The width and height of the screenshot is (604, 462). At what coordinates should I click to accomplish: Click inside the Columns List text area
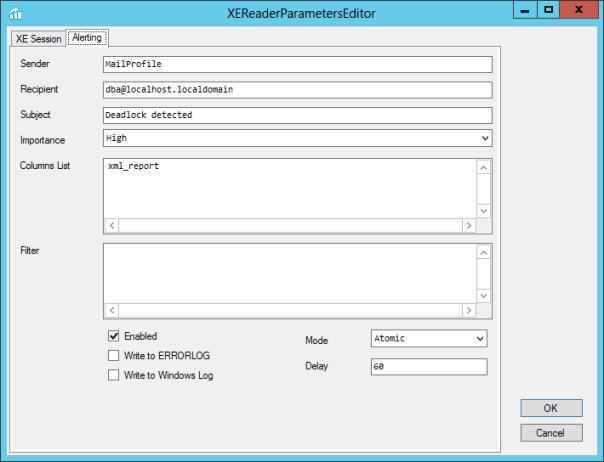click(288, 188)
